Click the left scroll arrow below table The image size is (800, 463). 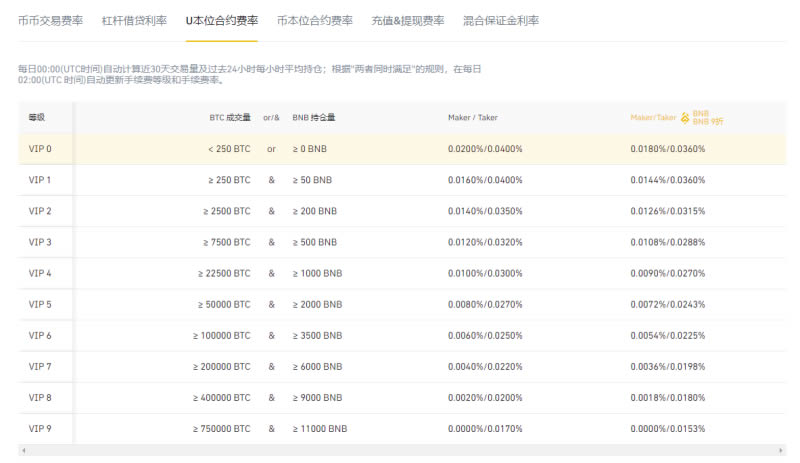pyautogui.click(x=22, y=451)
